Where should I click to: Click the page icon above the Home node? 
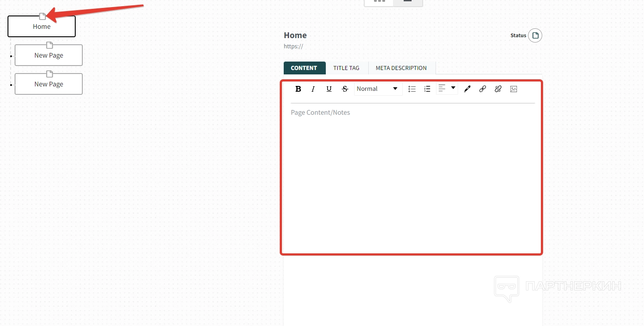pyautogui.click(x=42, y=16)
